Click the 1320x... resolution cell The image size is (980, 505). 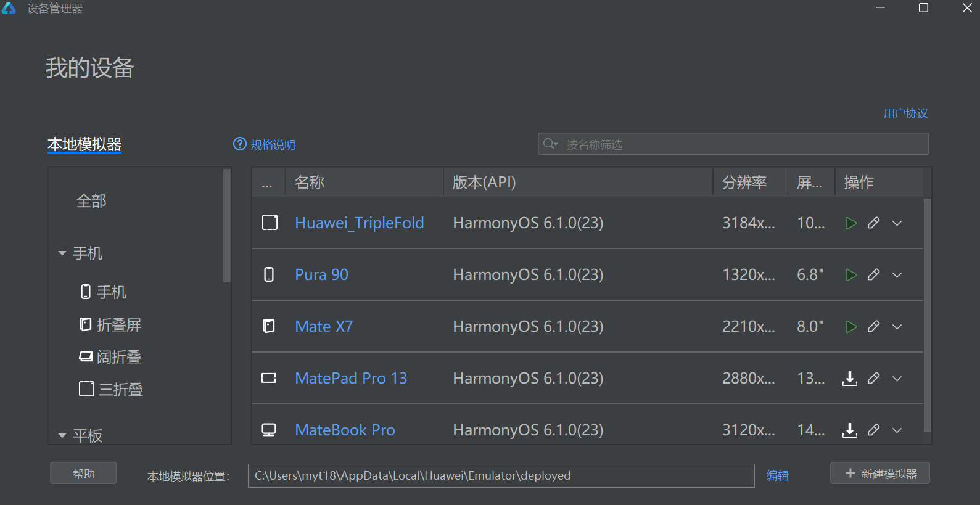749,274
